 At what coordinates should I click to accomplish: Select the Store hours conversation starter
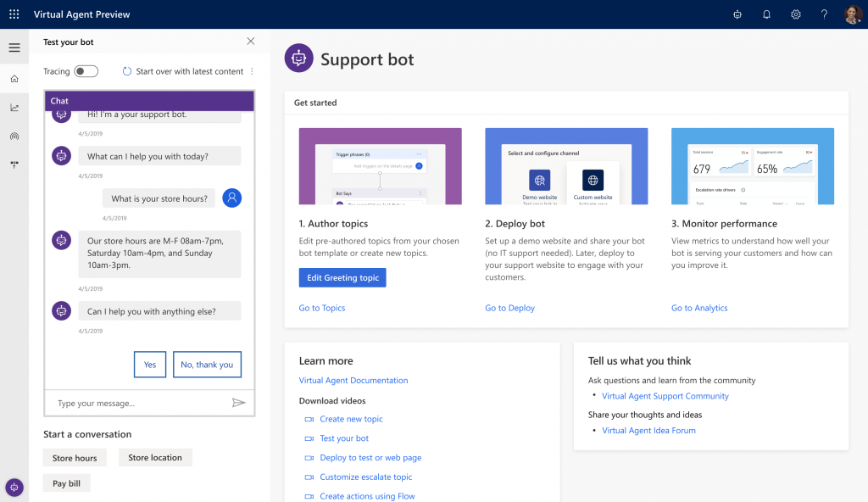pyautogui.click(x=75, y=458)
